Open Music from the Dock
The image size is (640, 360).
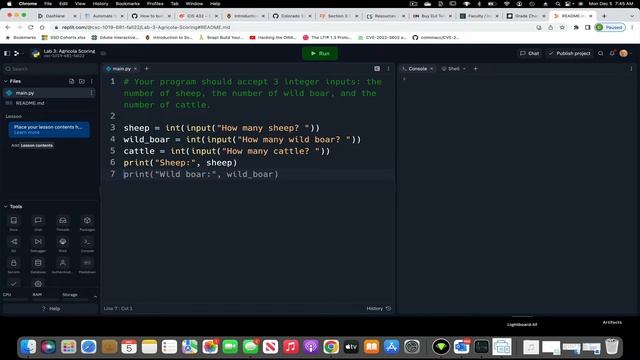(291, 347)
